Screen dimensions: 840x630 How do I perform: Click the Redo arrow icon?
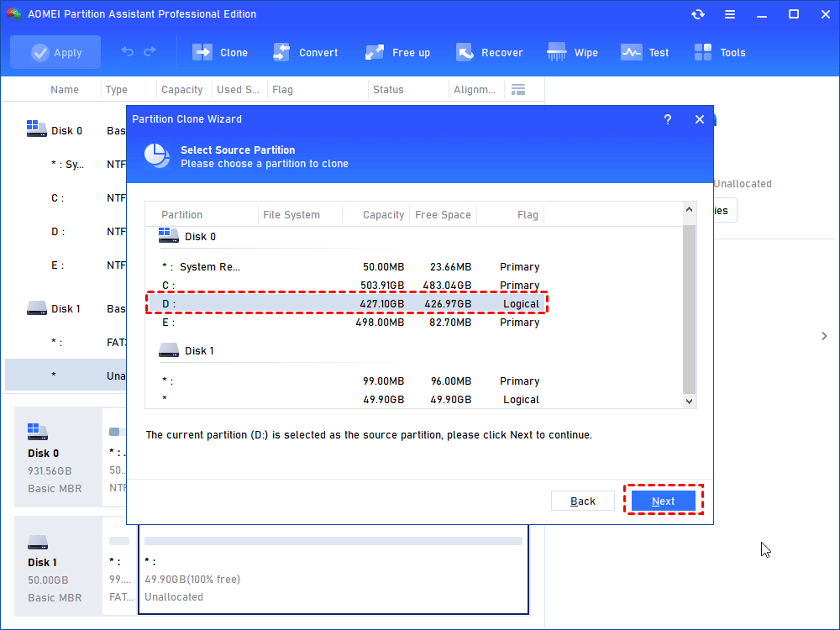click(x=150, y=52)
